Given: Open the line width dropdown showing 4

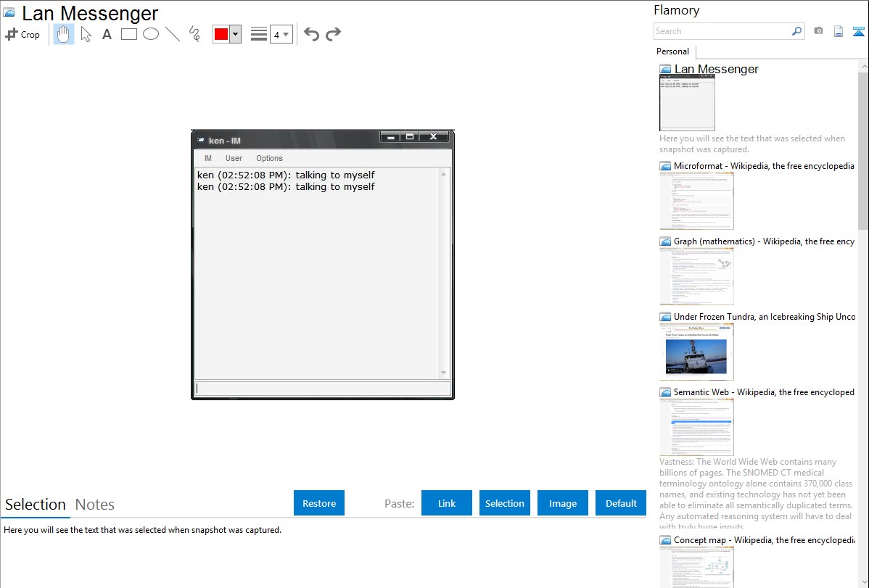Looking at the screenshot, I should pyautogui.click(x=281, y=34).
